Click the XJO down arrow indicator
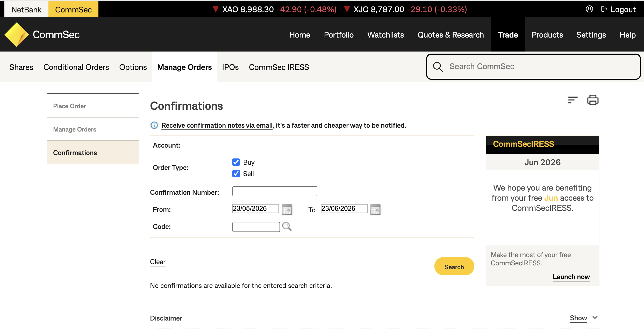The height and width of the screenshot is (334, 644). (x=347, y=9)
